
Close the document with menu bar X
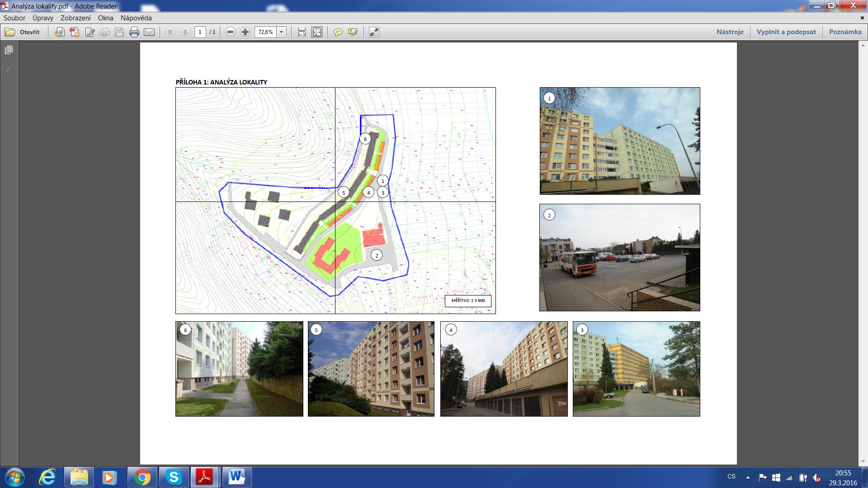click(x=863, y=18)
